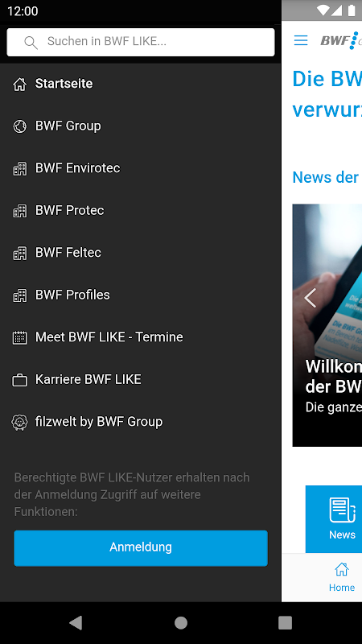Tap the search magnifier icon
Image resolution: width=362 pixels, height=644 pixels.
[31, 42]
